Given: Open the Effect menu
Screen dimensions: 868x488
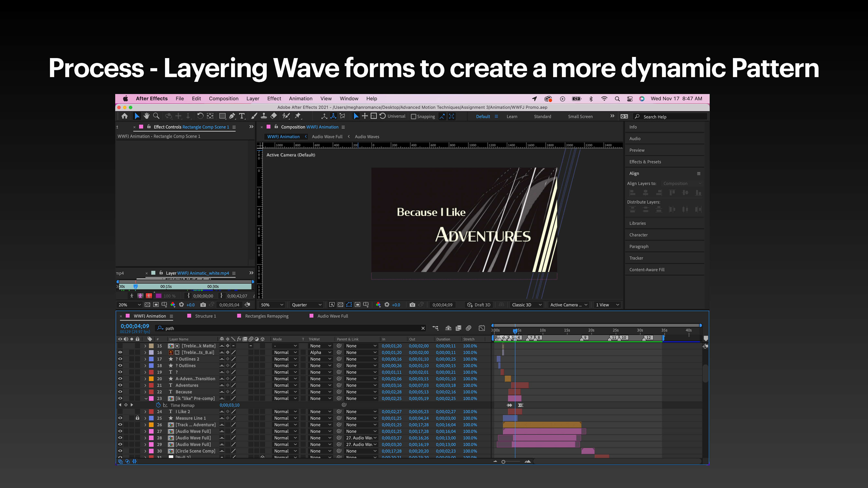Looking at the screenshot, I should [274, 99].
